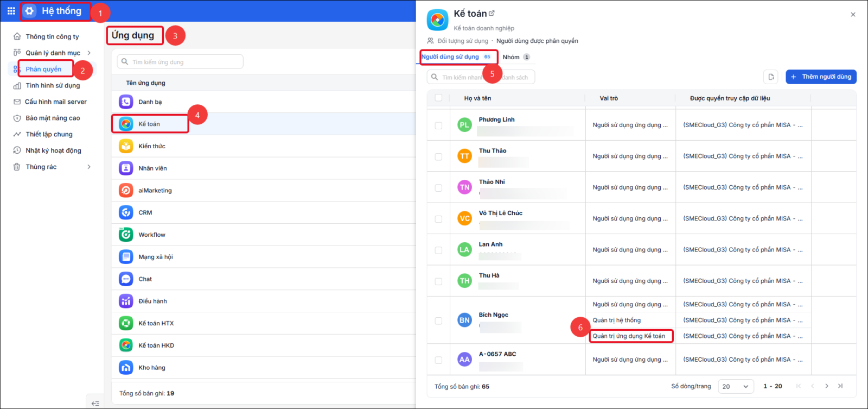This screenshot has height=409, width=868.
Task: Focus the quick search field in user list
Action: pos(481,77)
